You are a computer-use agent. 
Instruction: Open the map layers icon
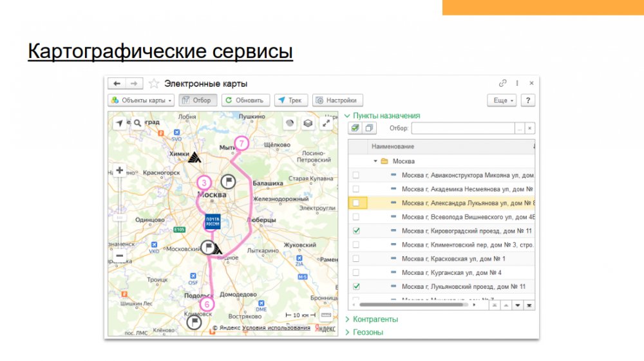(x=308, y=123)
